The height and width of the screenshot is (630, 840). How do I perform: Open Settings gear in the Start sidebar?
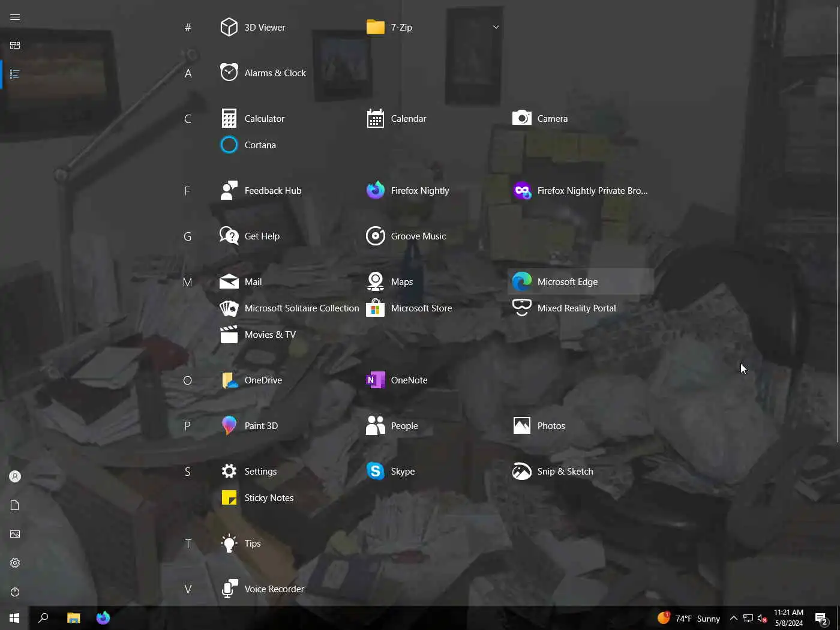(15, 563)
